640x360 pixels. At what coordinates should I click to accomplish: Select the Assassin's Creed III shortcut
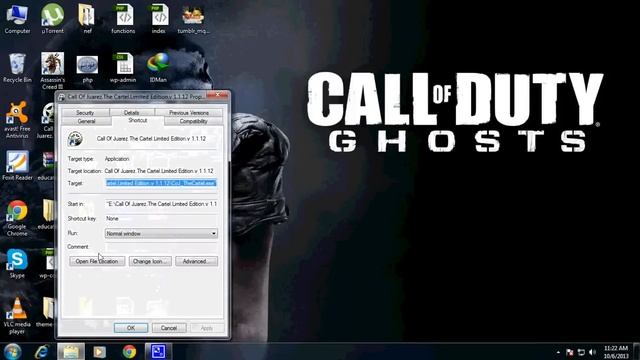[52, 71]
